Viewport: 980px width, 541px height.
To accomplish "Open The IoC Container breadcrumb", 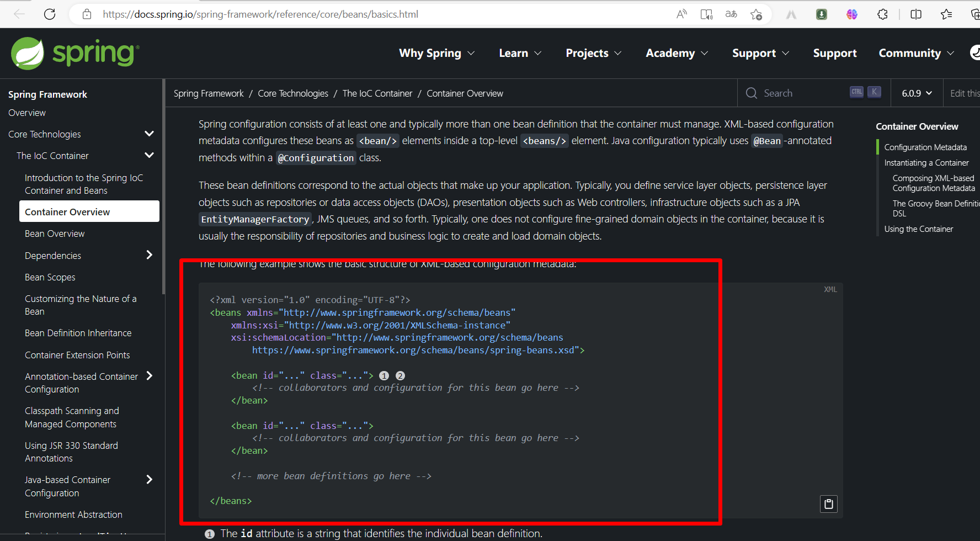I will [377, 93].
